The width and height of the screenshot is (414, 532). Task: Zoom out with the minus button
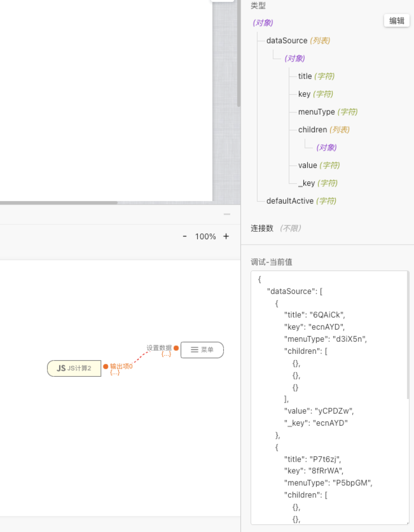[185, 236]
